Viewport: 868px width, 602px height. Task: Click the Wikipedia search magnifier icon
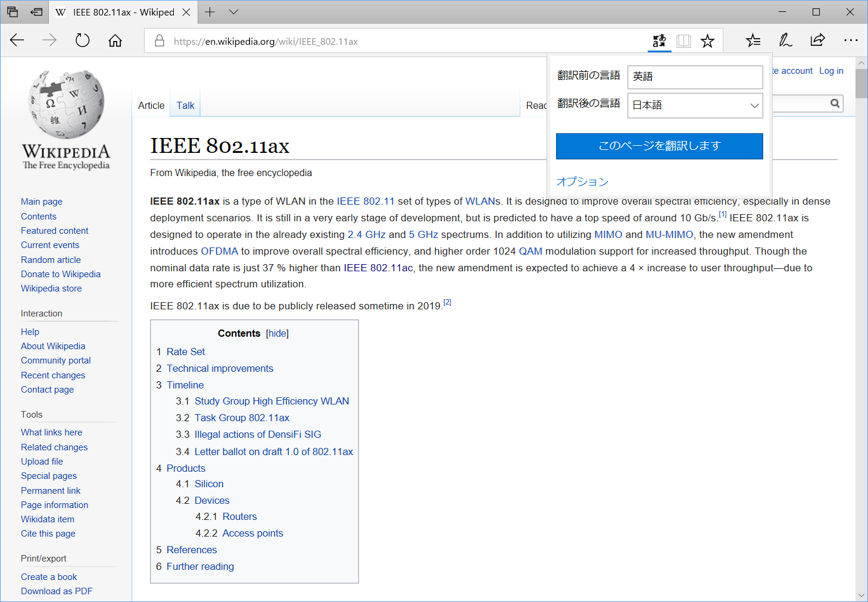835,104
